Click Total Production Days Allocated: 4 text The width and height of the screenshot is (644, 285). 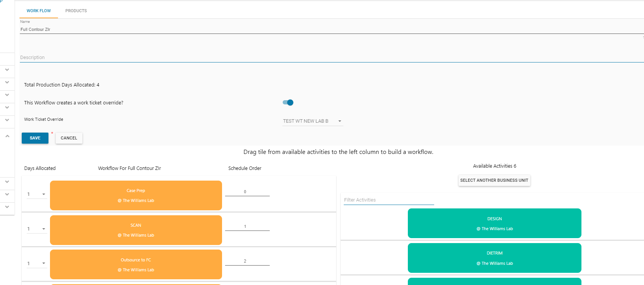pyautogui.click(x=62, y=85)
